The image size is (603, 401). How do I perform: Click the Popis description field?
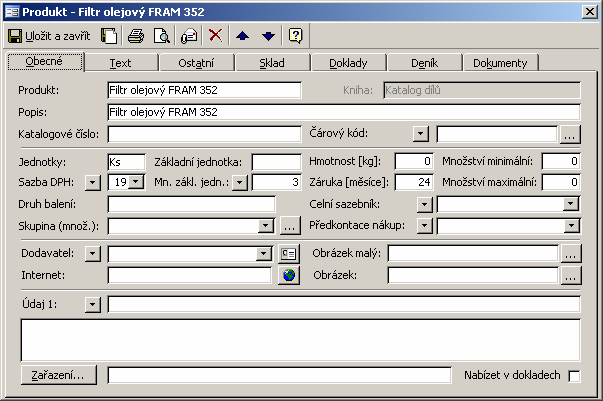(x=344, y=112)
